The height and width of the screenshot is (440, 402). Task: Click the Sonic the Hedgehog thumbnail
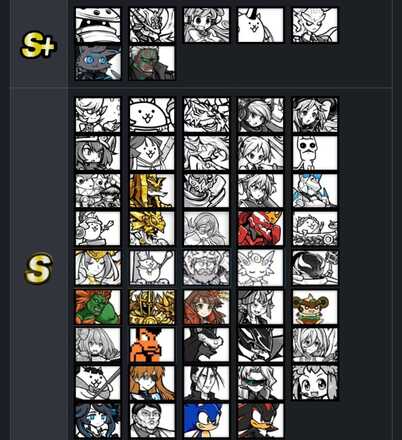click(x=206, y=421)
